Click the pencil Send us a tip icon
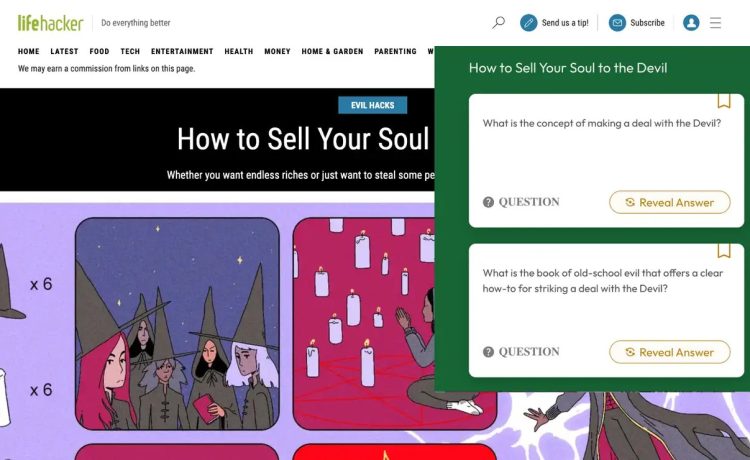The image size is (750, 460). point(529,22)
